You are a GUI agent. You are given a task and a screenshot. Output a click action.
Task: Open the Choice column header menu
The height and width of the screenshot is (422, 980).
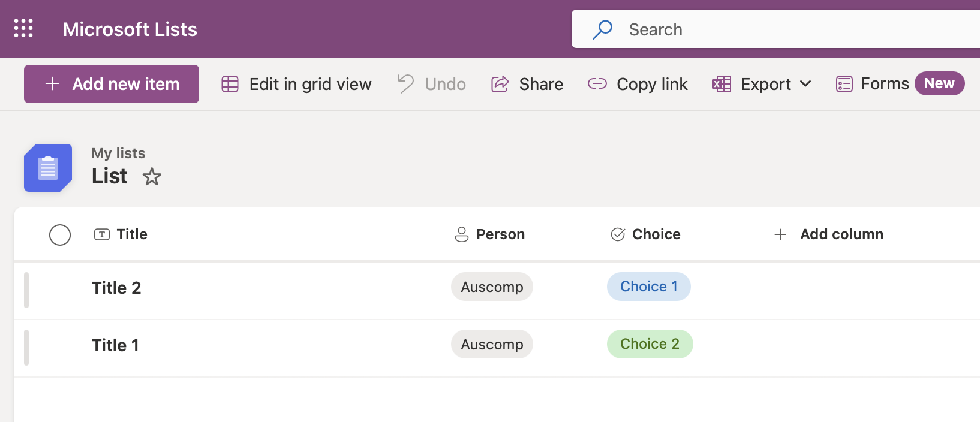645,234
